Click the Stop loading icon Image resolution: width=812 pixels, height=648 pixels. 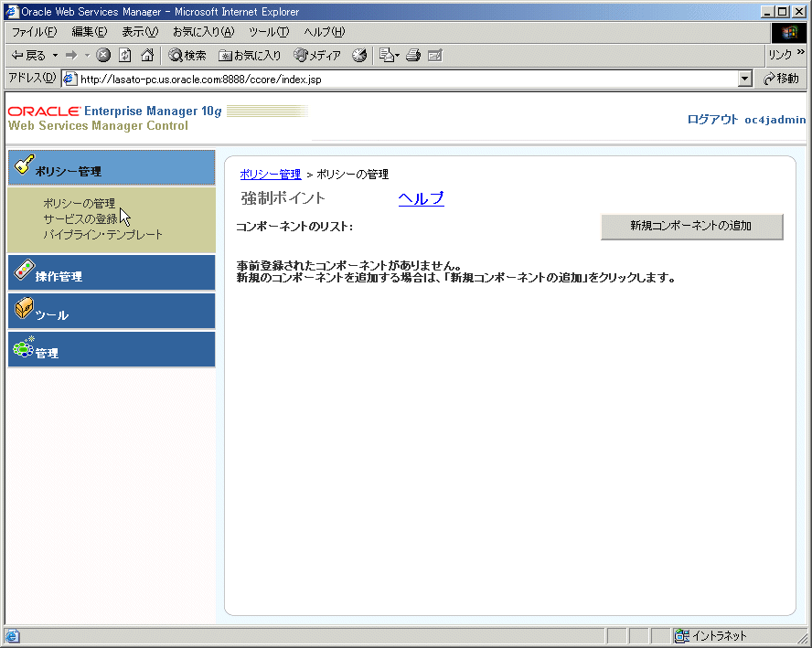pos(103,55)
